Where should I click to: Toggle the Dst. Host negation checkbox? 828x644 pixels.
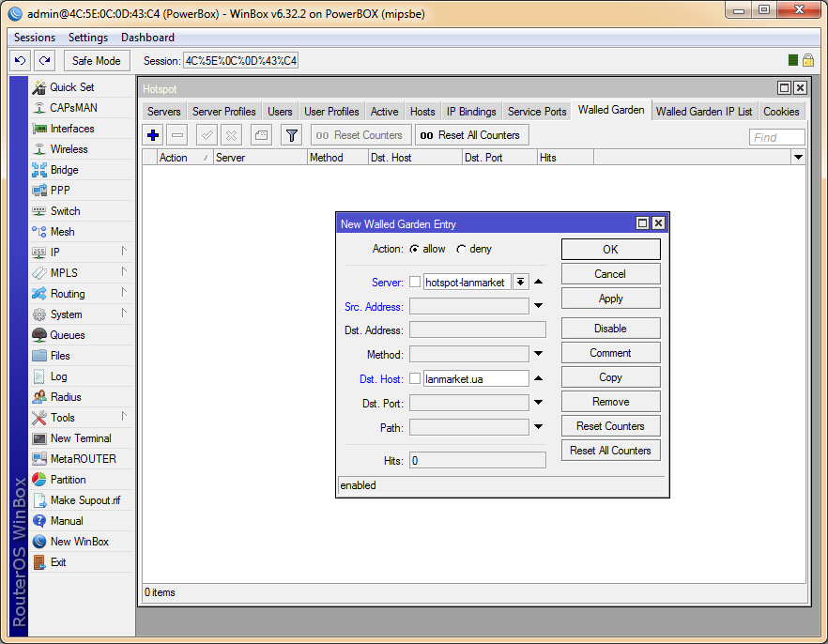pos(415,378)
